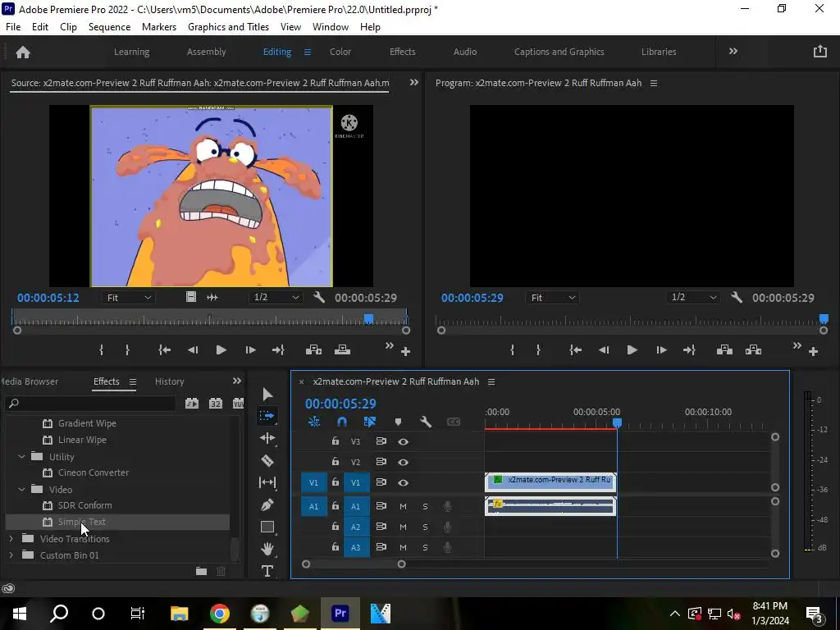Click Source monitor playhead on scrubber
840x630 pixels.
368,319
